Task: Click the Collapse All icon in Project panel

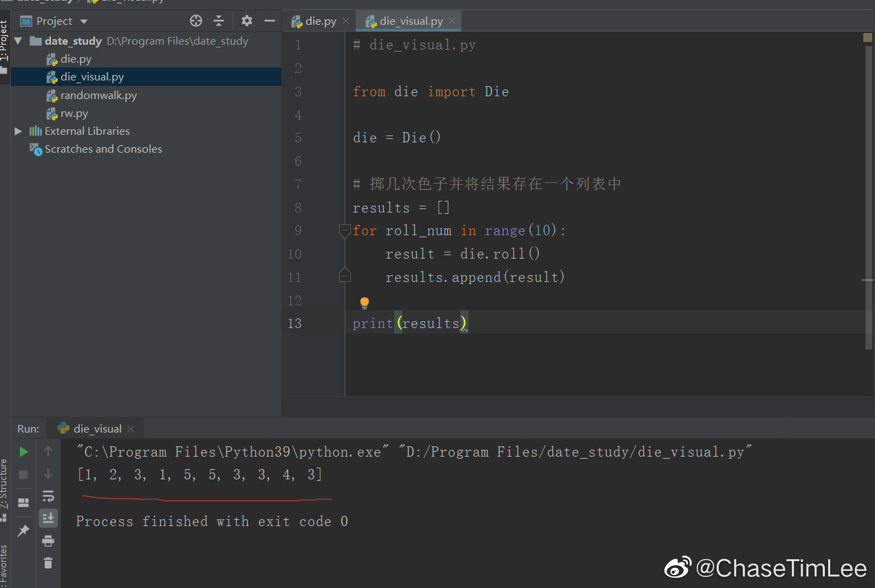Action: coord(219,21)
